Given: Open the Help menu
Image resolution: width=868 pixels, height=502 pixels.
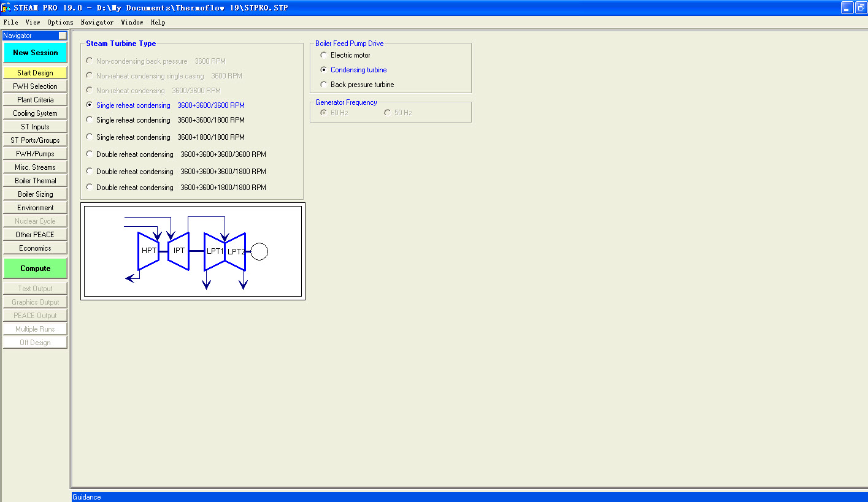Looking at the screenshot, I should click(x=158, y=22).
